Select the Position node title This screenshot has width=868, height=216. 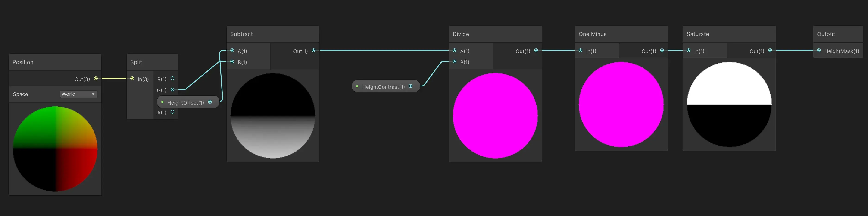point(23,62)
